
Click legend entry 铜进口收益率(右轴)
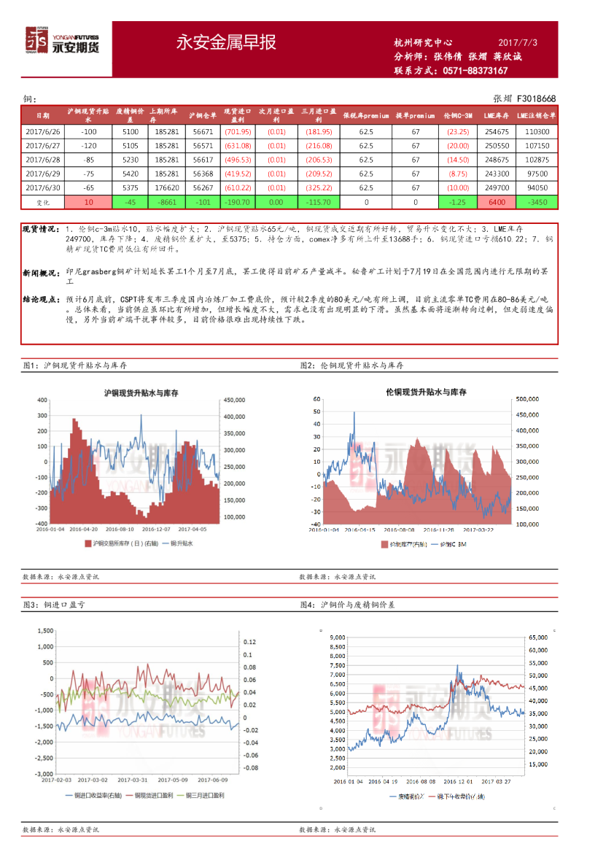click(93, 796)
